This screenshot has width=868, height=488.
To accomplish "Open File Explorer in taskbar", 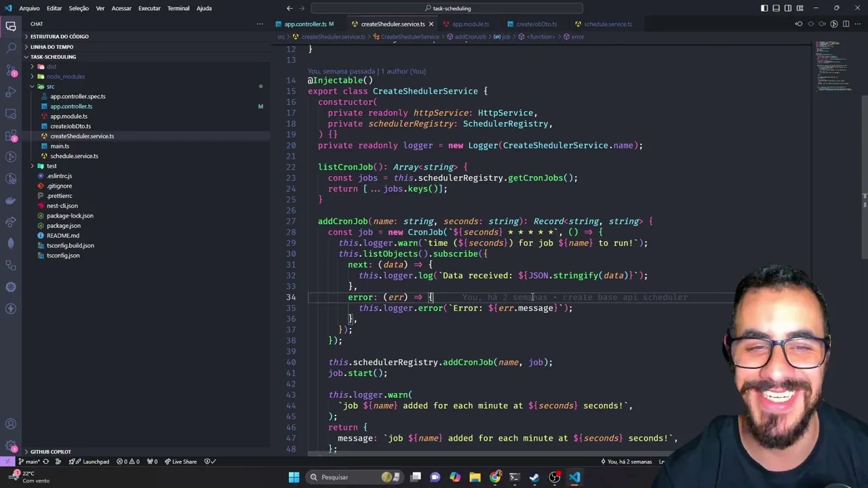I will pyautogui.click(x=475, y=477).
